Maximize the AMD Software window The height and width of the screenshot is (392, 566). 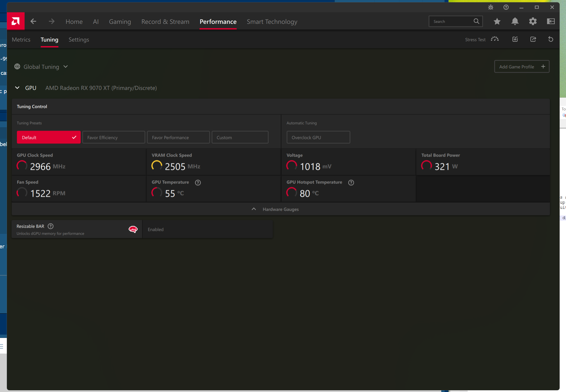(x=537, y=7)
